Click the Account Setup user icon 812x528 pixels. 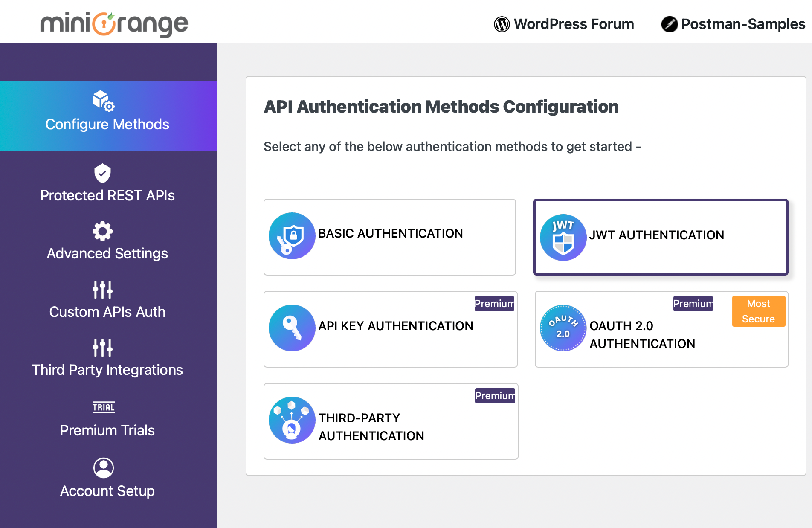(103, 468)
